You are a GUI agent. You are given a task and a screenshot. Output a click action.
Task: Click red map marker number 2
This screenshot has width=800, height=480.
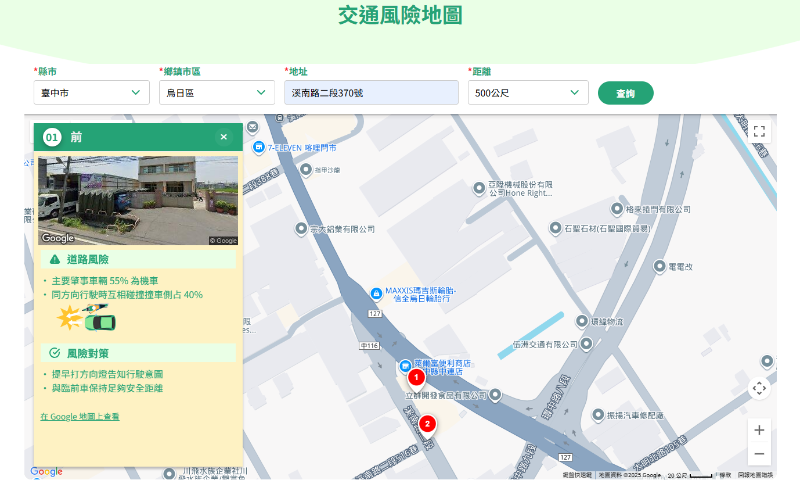pyautogui.click(x=428, y=424)
